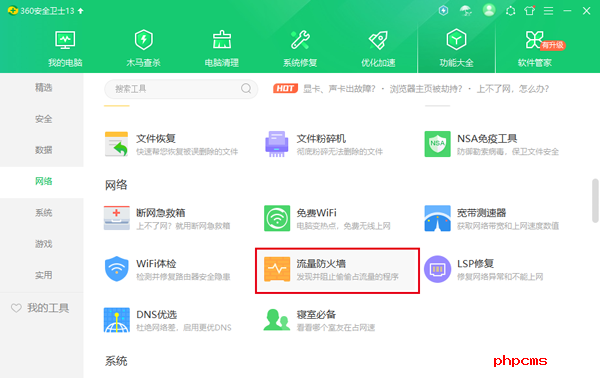Open 功能大全 hexagon icon
600x378 pixels.
pos(456,39)
